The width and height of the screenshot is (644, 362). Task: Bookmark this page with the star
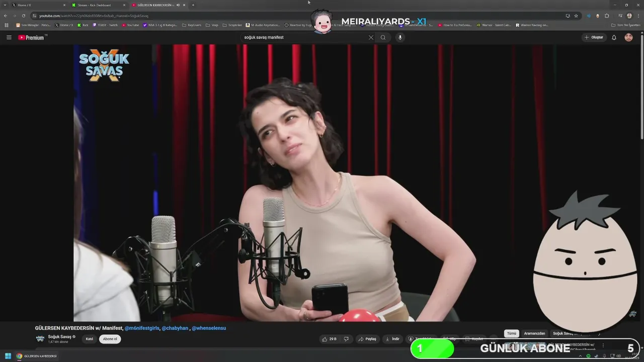576,16
